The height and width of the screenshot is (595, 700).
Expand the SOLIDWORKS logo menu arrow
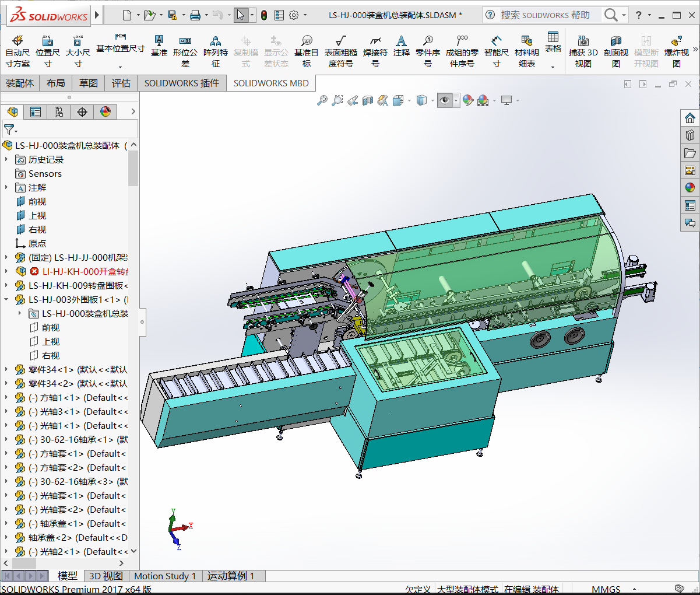[x=97, y=15]
